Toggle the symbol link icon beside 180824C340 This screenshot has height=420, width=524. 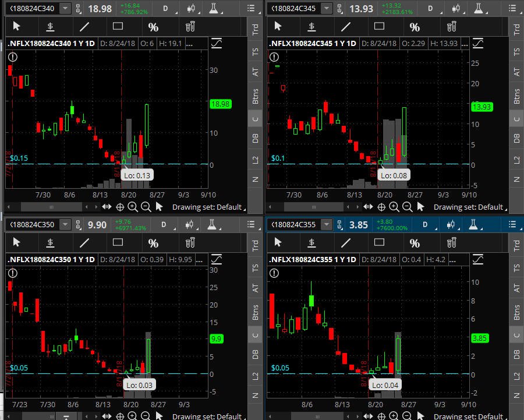point(78,8)
